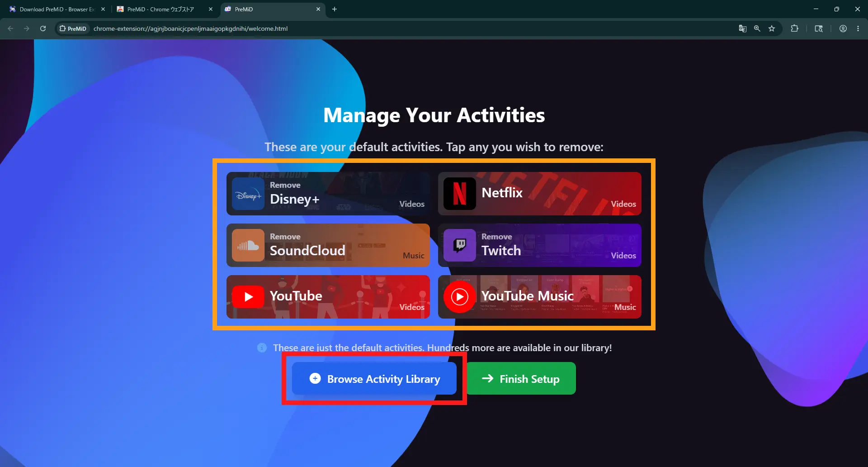Toggle the Netflix activity card

point(540,194)
